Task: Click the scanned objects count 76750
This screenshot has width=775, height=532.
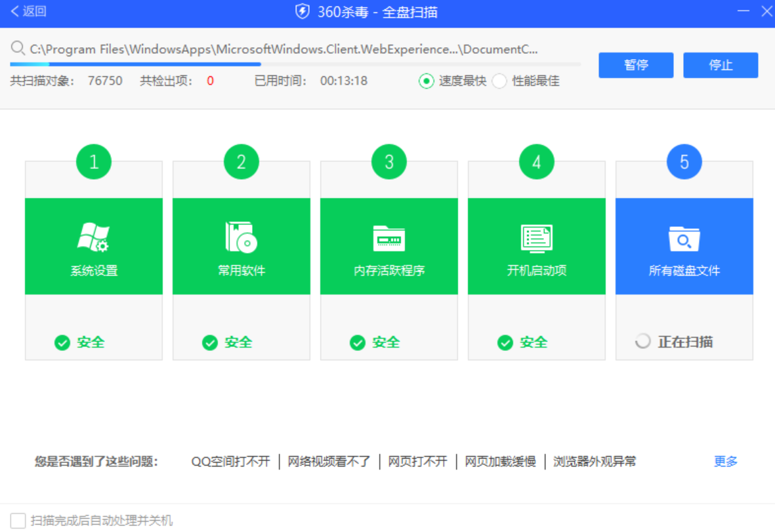Action: tap(105, 81)
